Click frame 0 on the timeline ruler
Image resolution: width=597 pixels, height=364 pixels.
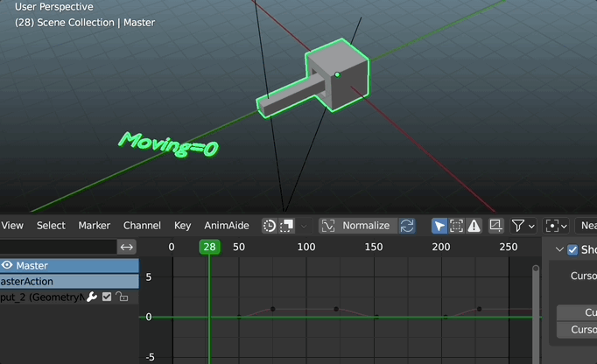tap(172, 247)
